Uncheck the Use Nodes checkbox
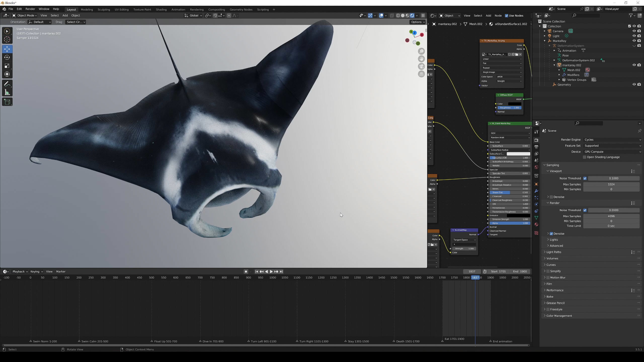 pos(507,16)
